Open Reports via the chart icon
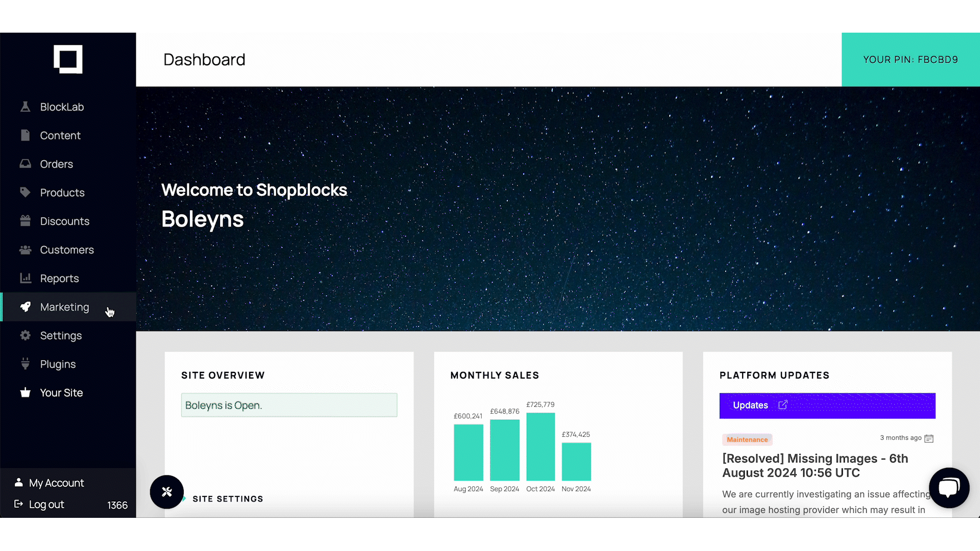Screen dimensions: 980x551 (x=26, y=278)
